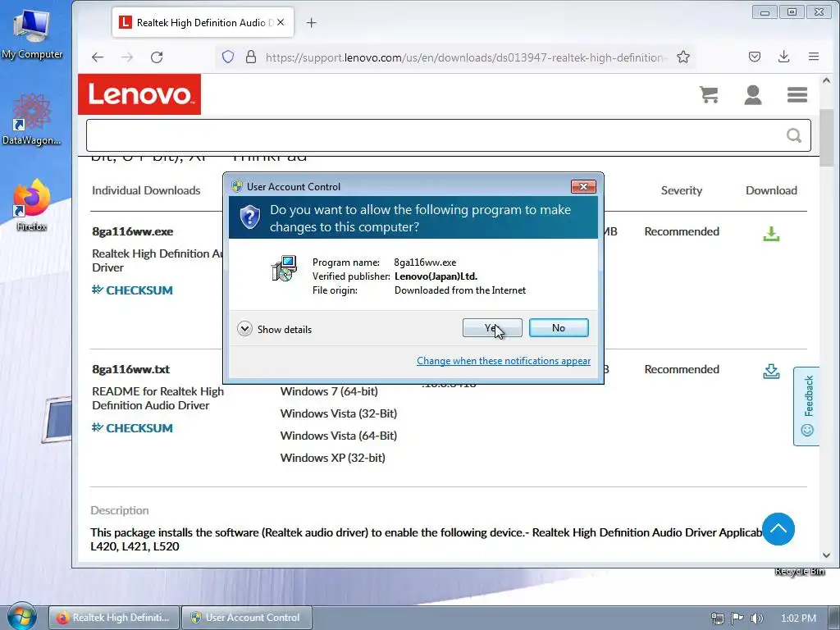Screen dimensions: 840x630
Task: Click the Action Center flag icon
Action: 737,619
